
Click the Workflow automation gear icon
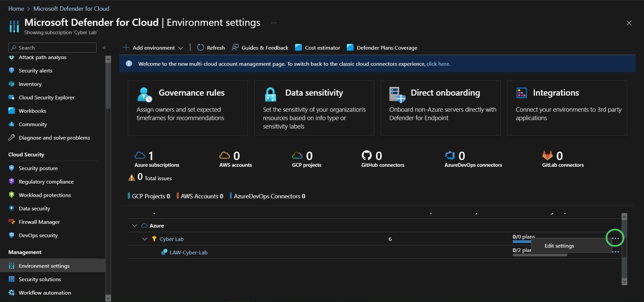(x=12, y=293)
